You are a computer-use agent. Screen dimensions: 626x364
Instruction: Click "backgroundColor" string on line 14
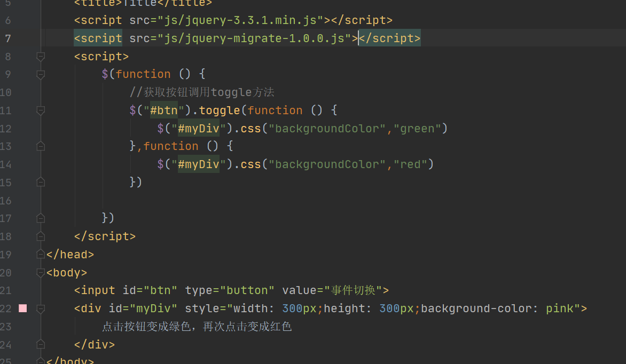[327, 164]
